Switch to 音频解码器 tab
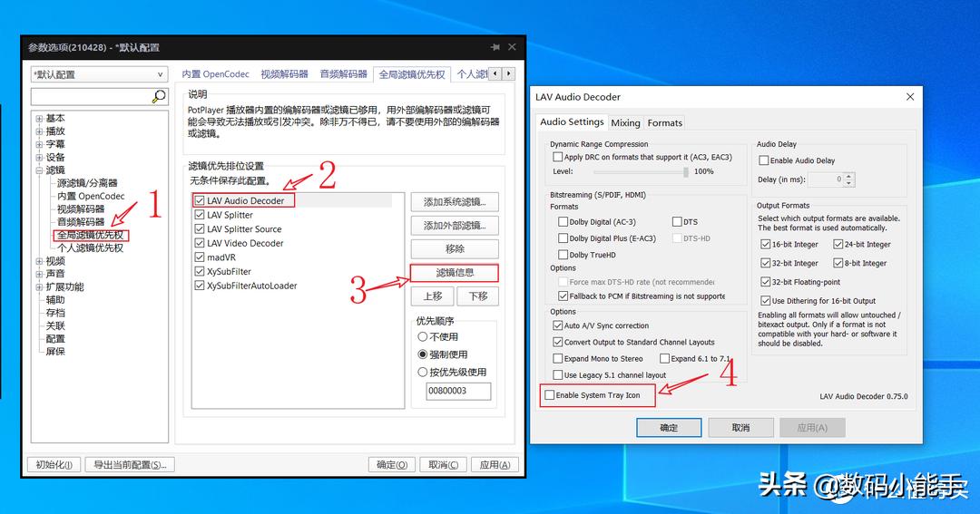 343,73
